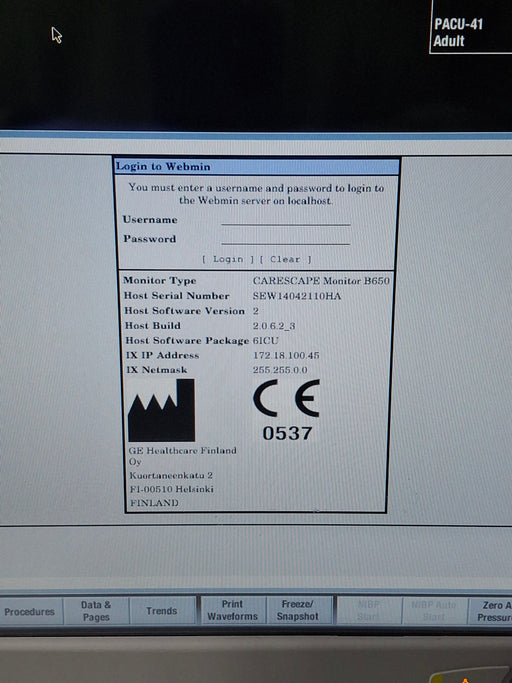512x683 pixels.
Task: Click 'Kuortaneenkatu 2' address line
Action: pos(171,475)
